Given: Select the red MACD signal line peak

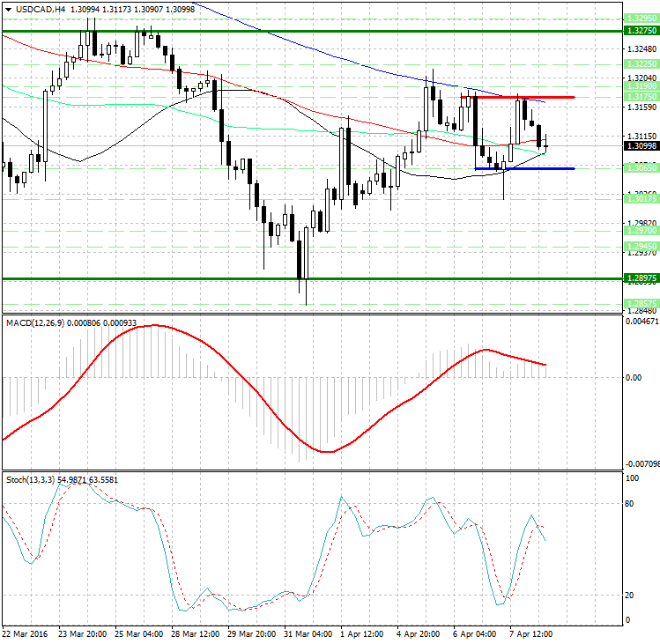Looking at the screenshot, I should (154, 325).
